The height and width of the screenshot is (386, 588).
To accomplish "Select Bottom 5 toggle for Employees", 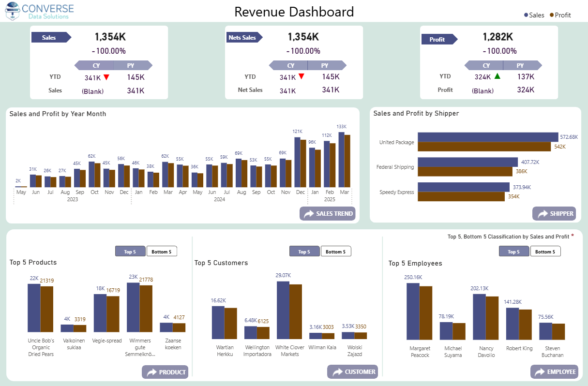I will click(x=545, y=252).
